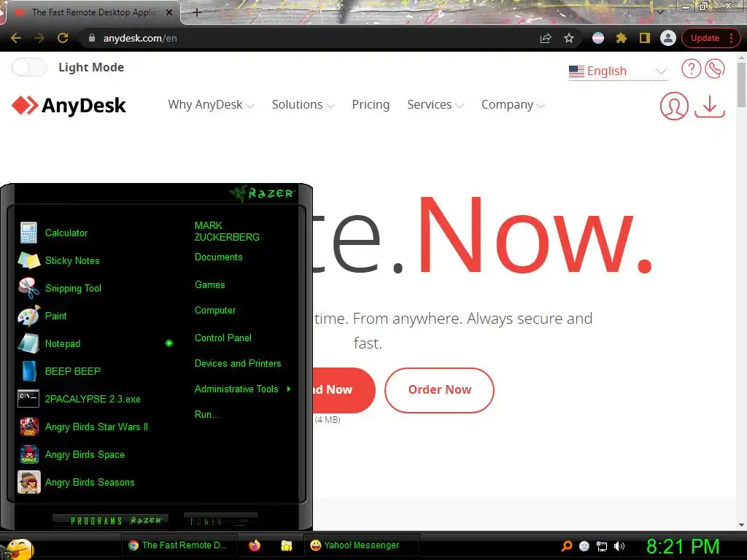The height and width of the screenshot is (560, 747).
Task: Click the red Download Now button
Action: pos(344,390)
